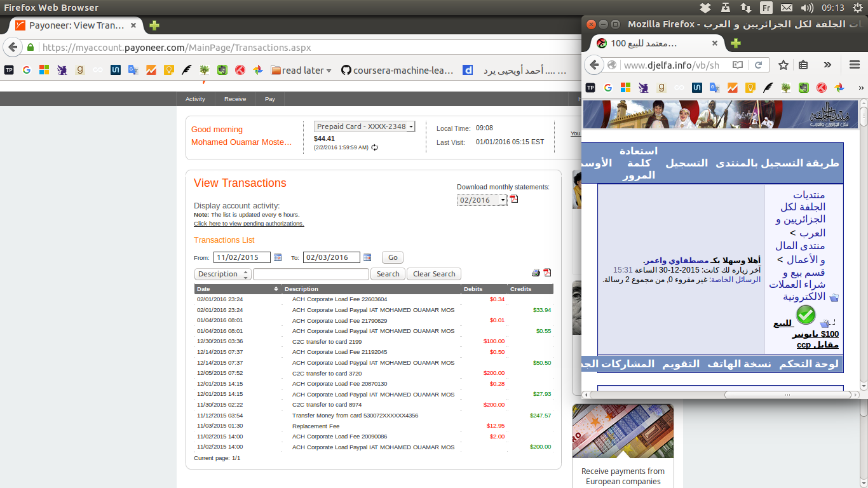Image resolution: width=868 pixels, height=488 pixels.
Task: Click the Google bookmark icon in Payoneer window
Action: tap(26, 71)
